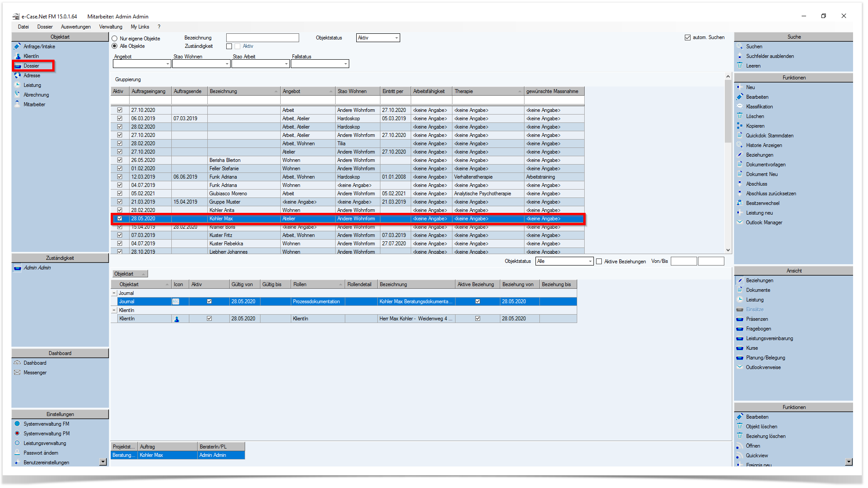Screen dimensions: 868x488
Task: Click the Outlook Manager icon
Action: [740, 222]
